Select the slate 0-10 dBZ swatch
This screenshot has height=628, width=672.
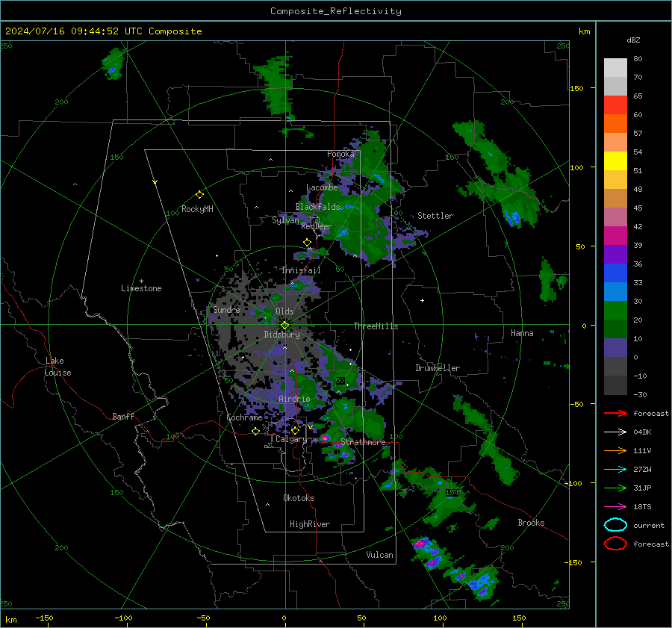coord(615,348)
